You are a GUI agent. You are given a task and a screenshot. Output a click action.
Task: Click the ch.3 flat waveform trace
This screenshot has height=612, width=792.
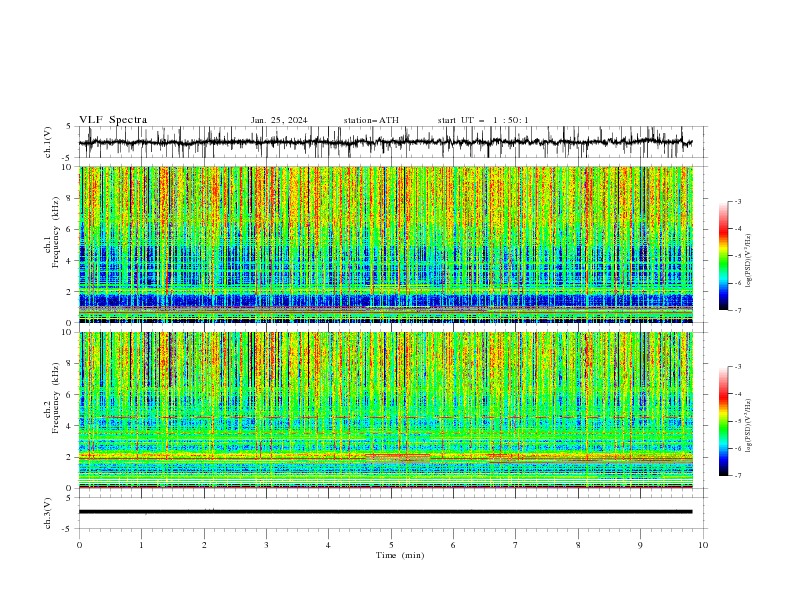pyautogui.click(x=386, y=512)
